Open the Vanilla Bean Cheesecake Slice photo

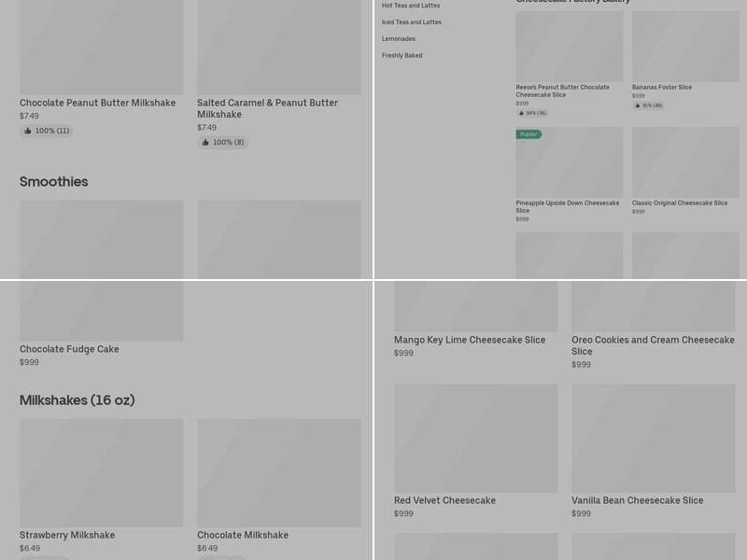pos(654,438)
